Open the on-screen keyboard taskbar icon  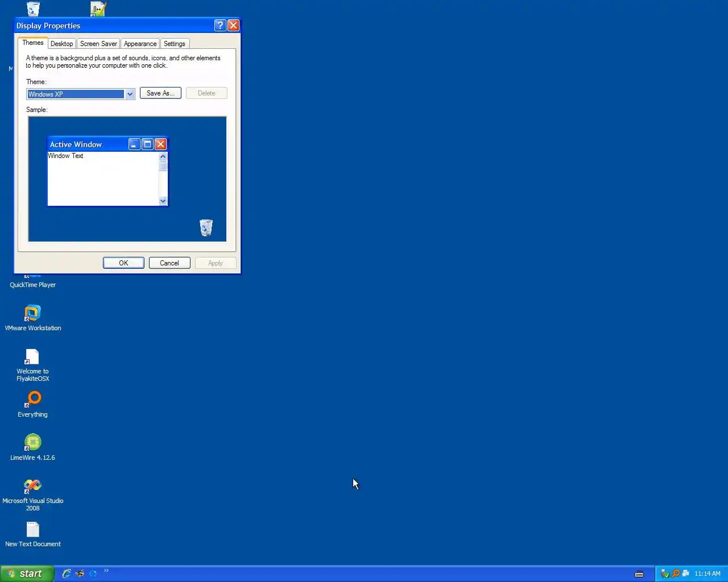[639, 573]
